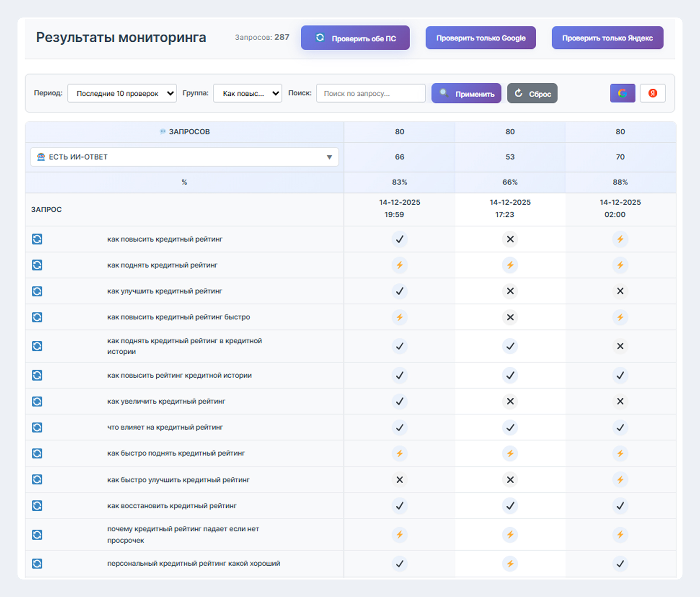Viewport: 700px width, 597px height.
Task: Expand the 'ЕСТЬ ИИ-ОТВЕТ' metric selector
Action: pos(184,157)
